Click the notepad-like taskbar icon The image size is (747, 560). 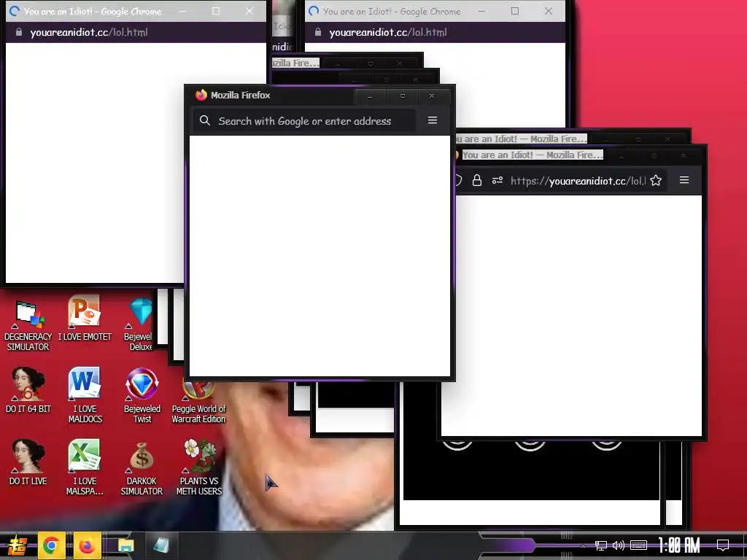161,545
